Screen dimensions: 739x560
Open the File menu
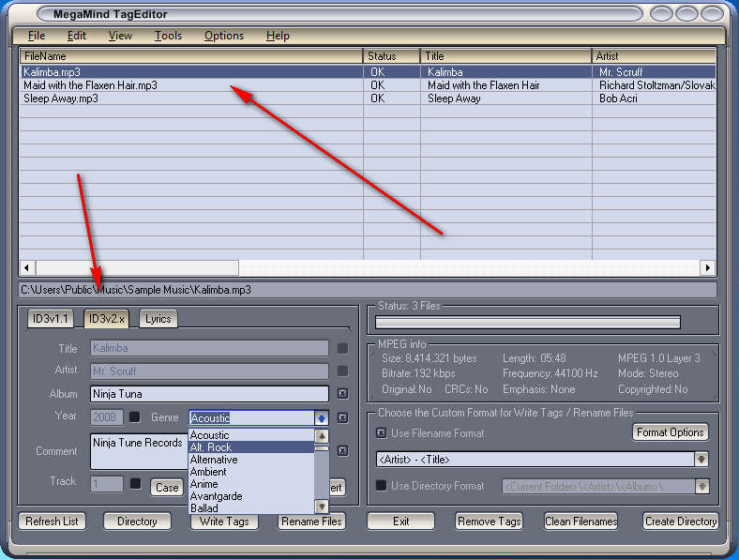[x=37, y=36]
